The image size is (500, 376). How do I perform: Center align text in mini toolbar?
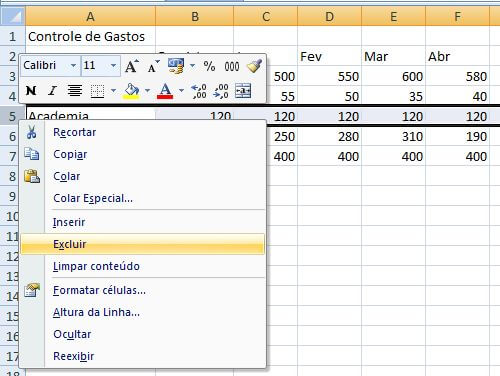tap(75, 90)
